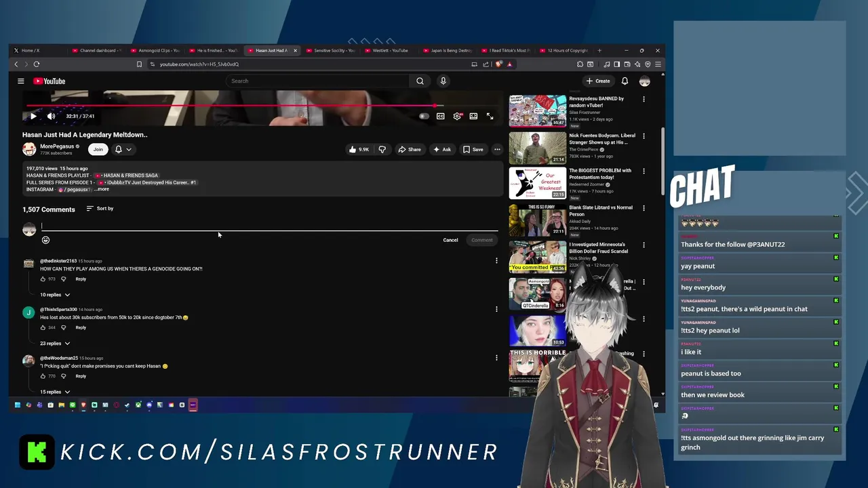Image resolution: width=868 pixels, height=488 pixels.
Task: Open the Sort by comments menu
Action: [x=100, y=209]
